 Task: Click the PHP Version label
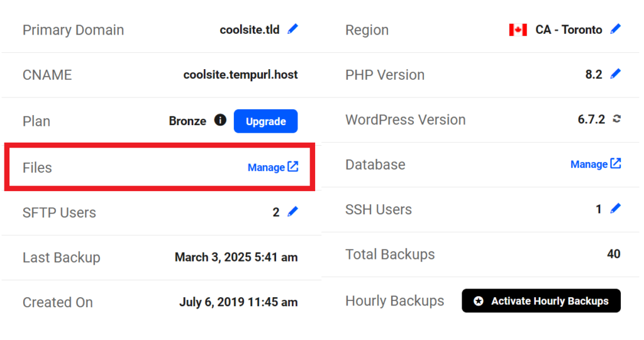385,75
